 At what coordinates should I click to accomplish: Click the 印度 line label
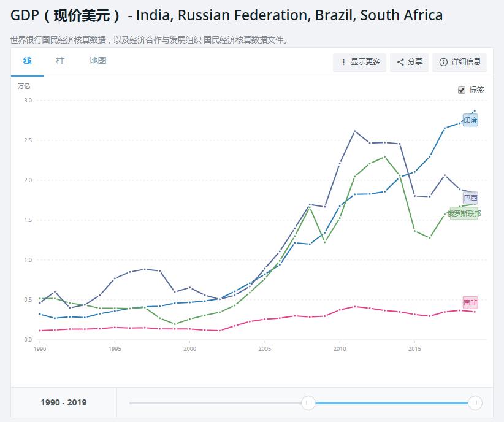[470, 120]
